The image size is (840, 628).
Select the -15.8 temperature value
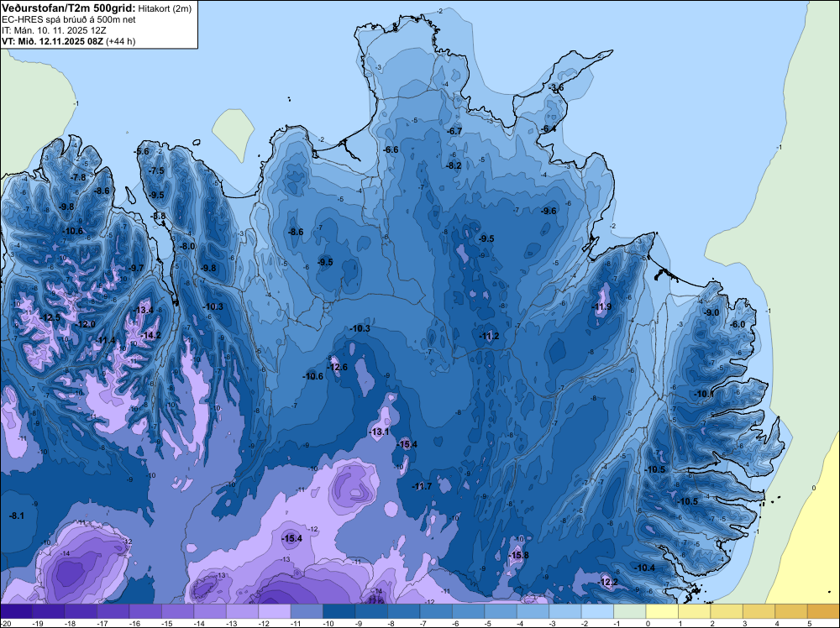(519, 555)
